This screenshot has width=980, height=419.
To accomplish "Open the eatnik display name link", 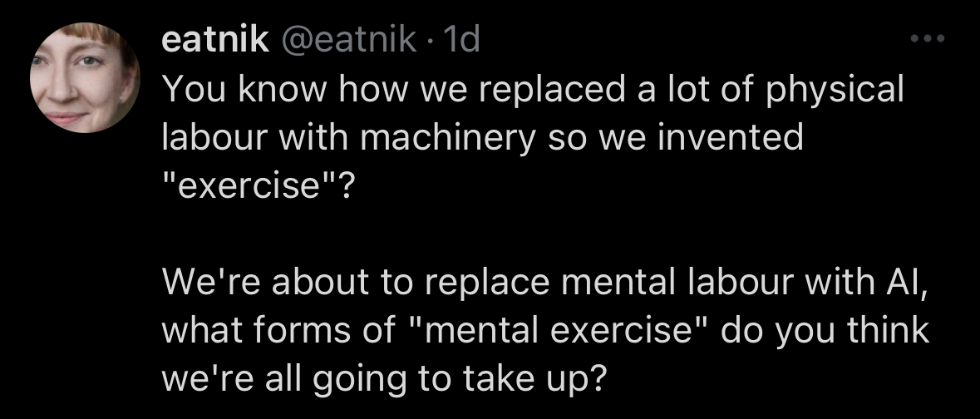I will (214, 40).
